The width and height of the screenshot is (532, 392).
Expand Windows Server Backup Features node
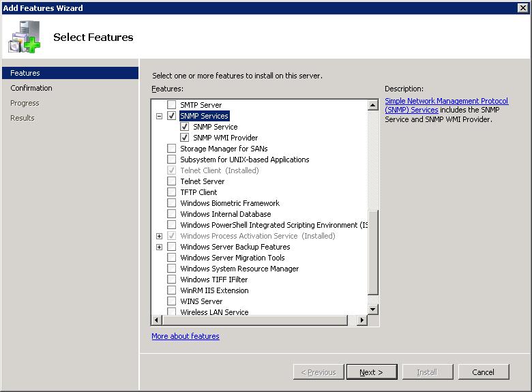pyautogui.click(x=159, y=247)
